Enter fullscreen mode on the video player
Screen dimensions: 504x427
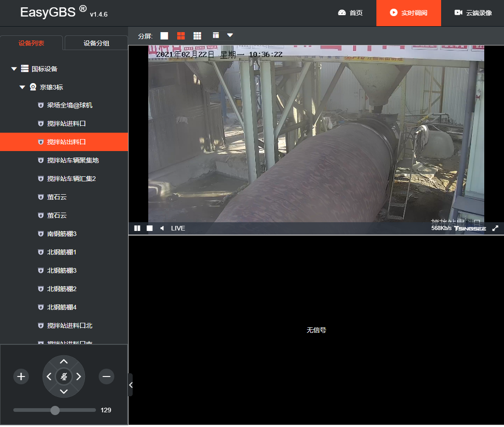(x=495, y=228)
